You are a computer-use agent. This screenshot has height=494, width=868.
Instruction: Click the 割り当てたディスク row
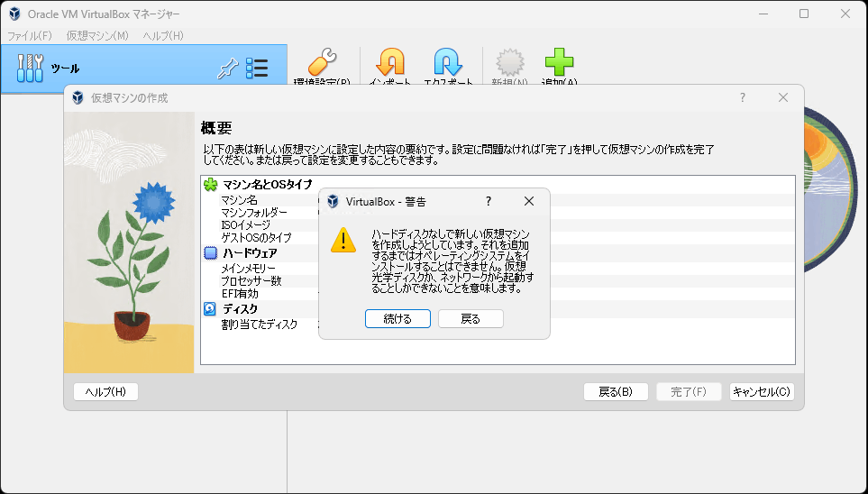tap(498, 325)
